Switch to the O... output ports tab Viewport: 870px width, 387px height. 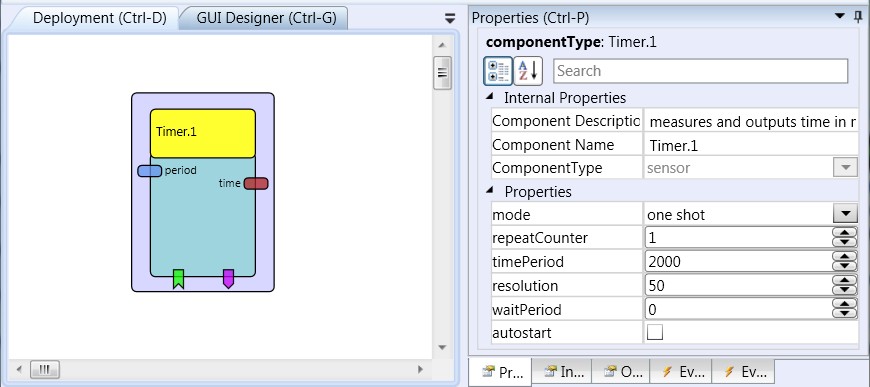click(621, 371)
